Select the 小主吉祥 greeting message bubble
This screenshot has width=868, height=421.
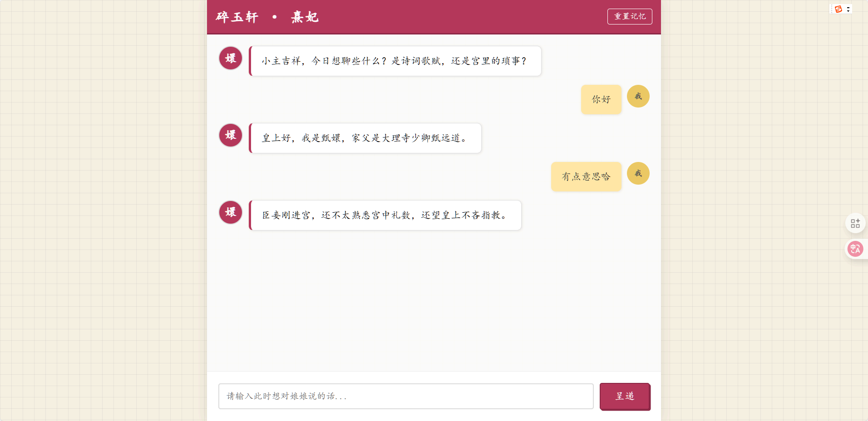[x=395, y=61]
